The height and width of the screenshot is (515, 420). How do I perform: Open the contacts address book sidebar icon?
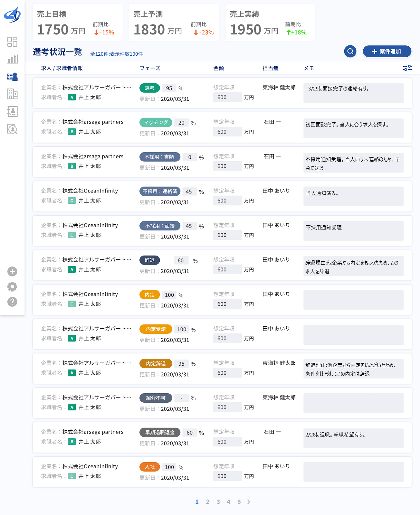12,111
